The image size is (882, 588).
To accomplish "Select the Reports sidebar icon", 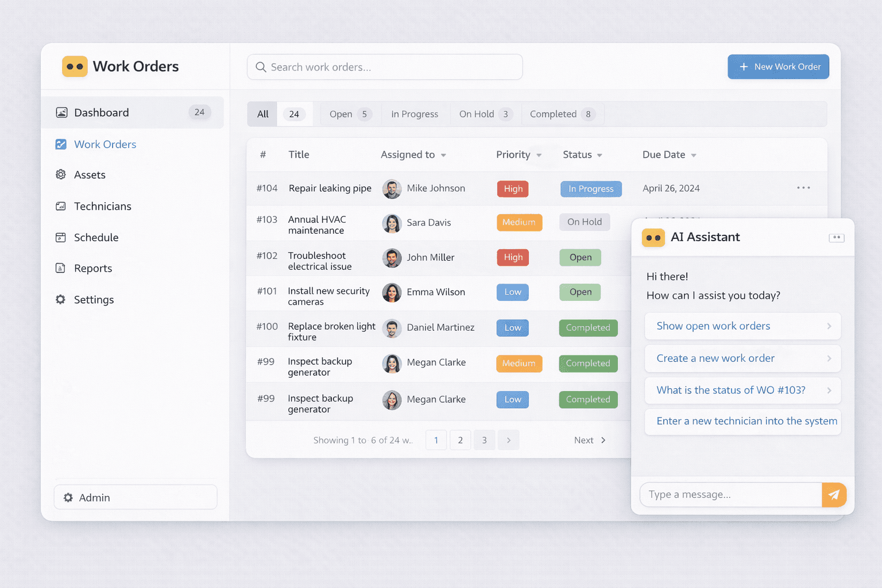I will [61, 268].
